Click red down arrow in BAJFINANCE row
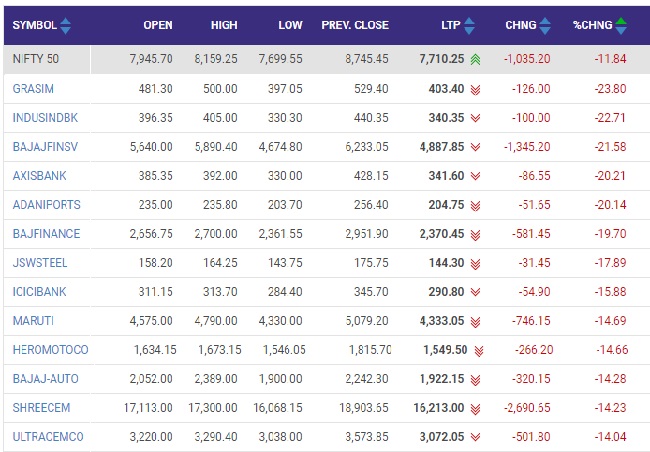Image resolution: width=650 pixels, height=452 pixels. pyautogui.click(x=475, y=235)
